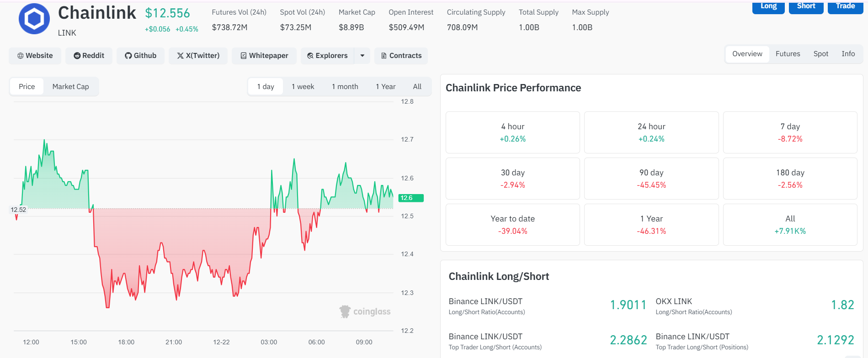Open the Website globe icon link
The image size is (868, 358).
(x=21, y=56)
